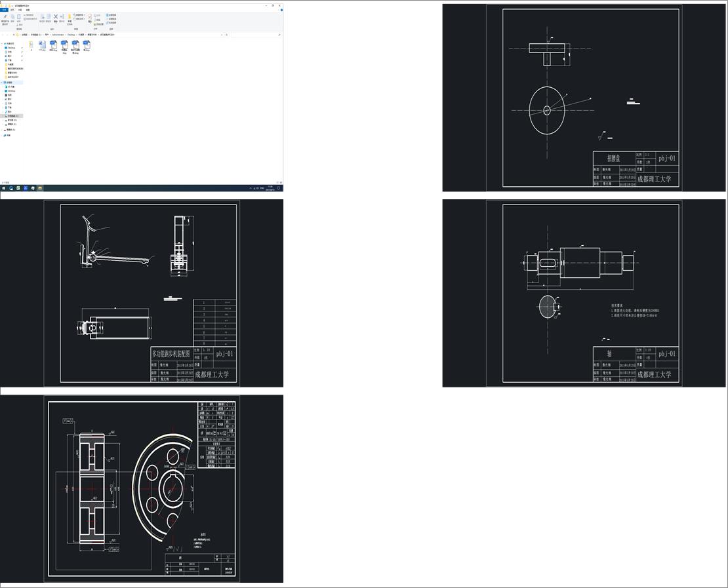Click the 轴 shaft CAD drawing image
Viewport: 728px width, 588px height.
tap(584, 293)
